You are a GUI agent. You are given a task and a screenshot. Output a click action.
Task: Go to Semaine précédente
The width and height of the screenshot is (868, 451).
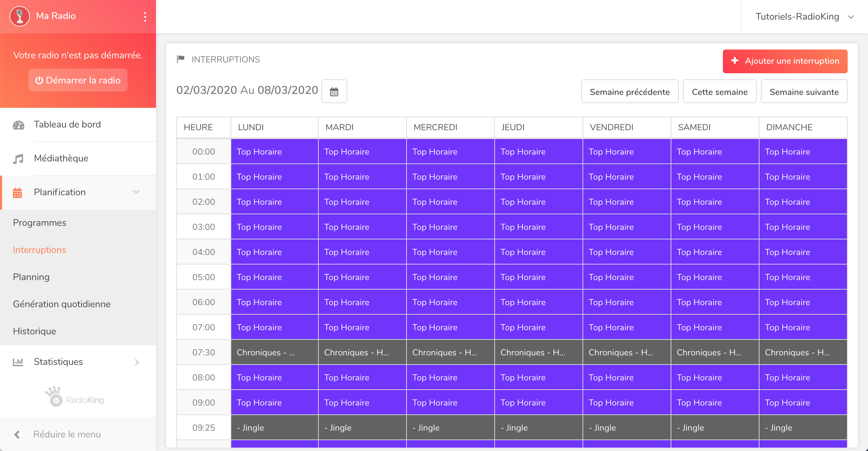tap(630, 92)
